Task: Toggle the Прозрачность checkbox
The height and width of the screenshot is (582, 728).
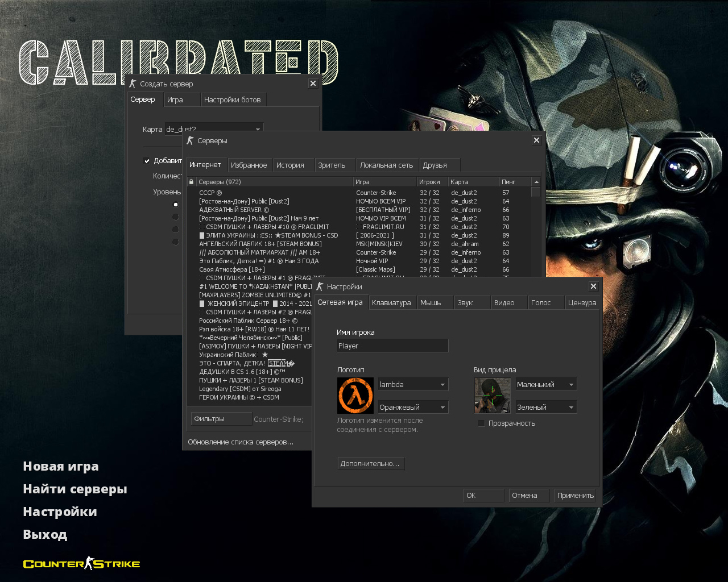Action: click(482, 423)
